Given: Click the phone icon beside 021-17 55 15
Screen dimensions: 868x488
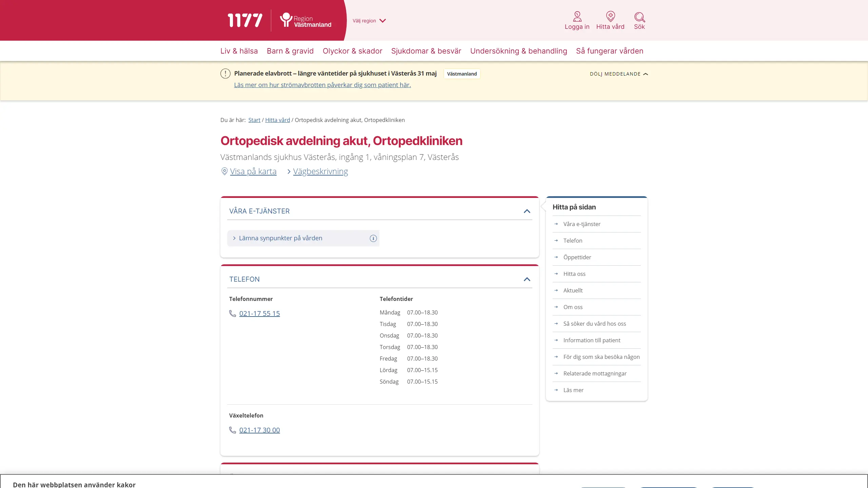Looking at the screenshot, I should tap(233, 313).
